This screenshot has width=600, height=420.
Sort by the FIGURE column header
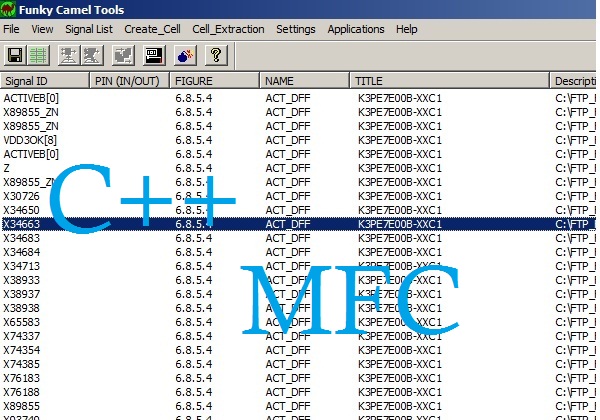pyautogui.click(x=214, y=81)
